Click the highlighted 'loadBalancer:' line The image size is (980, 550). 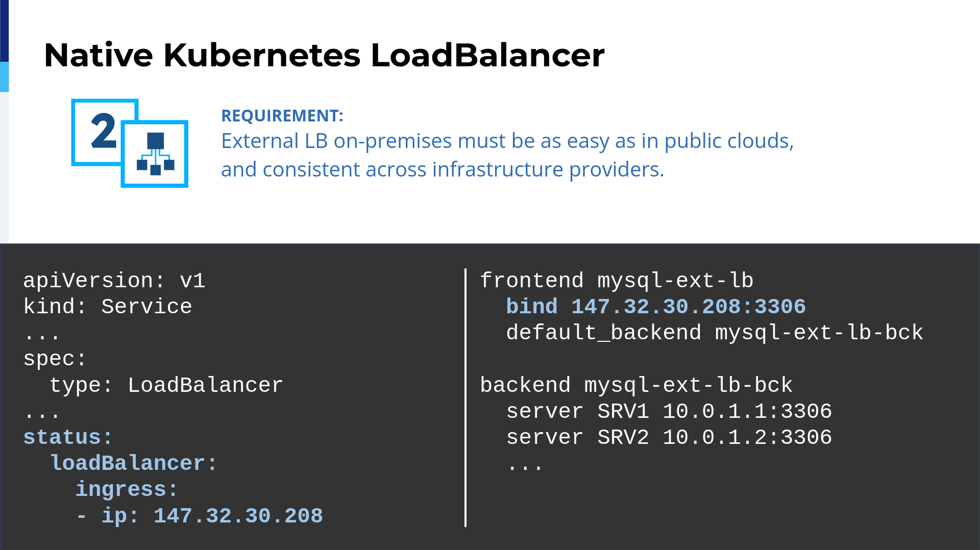point(134,463)
